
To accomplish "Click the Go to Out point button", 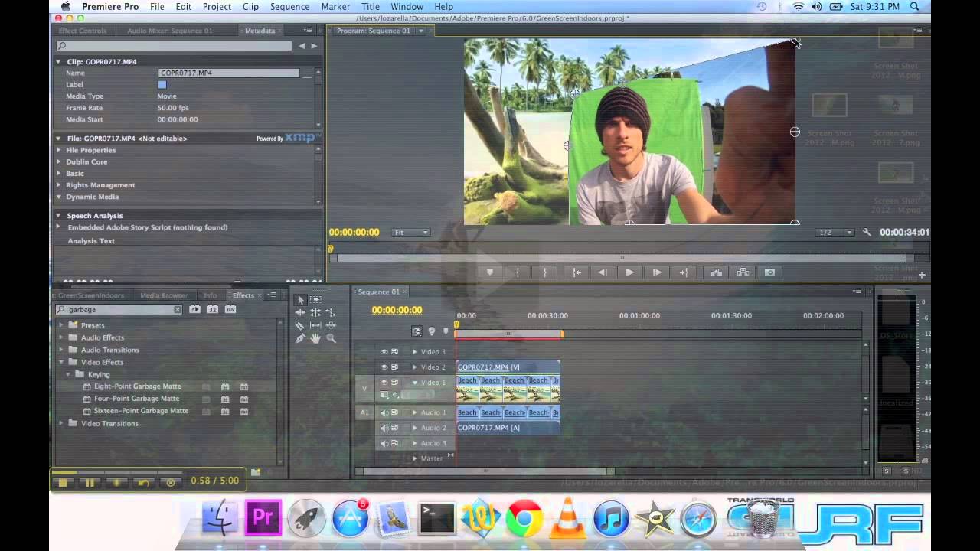I will tap(684, 272).
